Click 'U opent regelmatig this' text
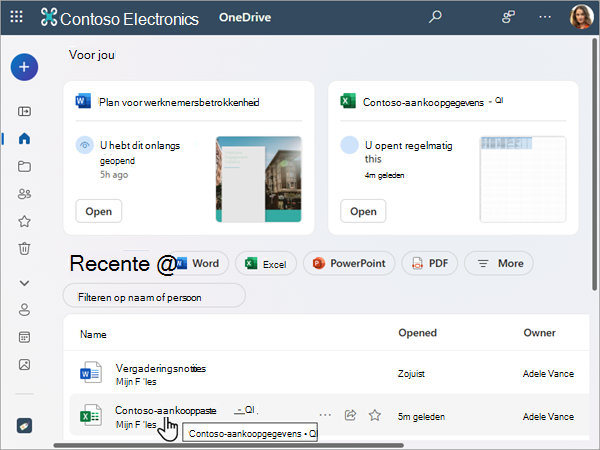 pos(409,152)
